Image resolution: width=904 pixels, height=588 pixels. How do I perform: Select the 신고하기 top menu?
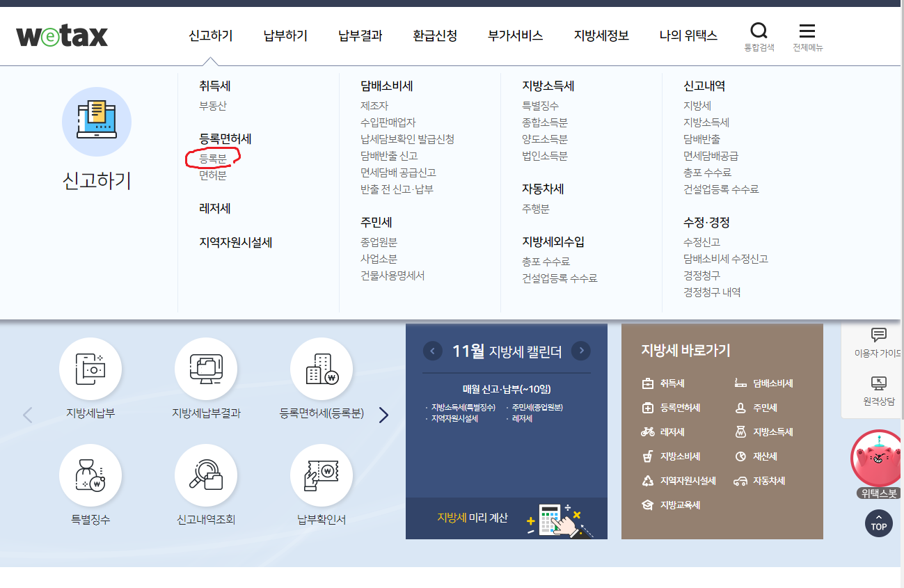click(211, 35)
